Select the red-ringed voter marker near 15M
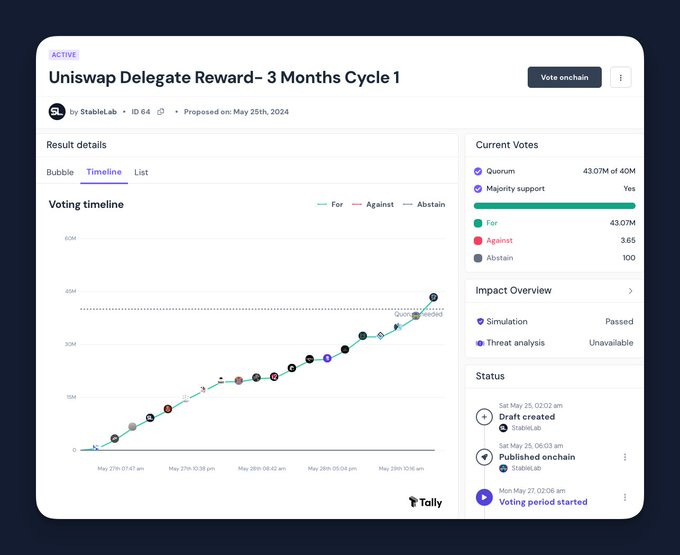This screenshot has height=555, width=680. point(168,409)
